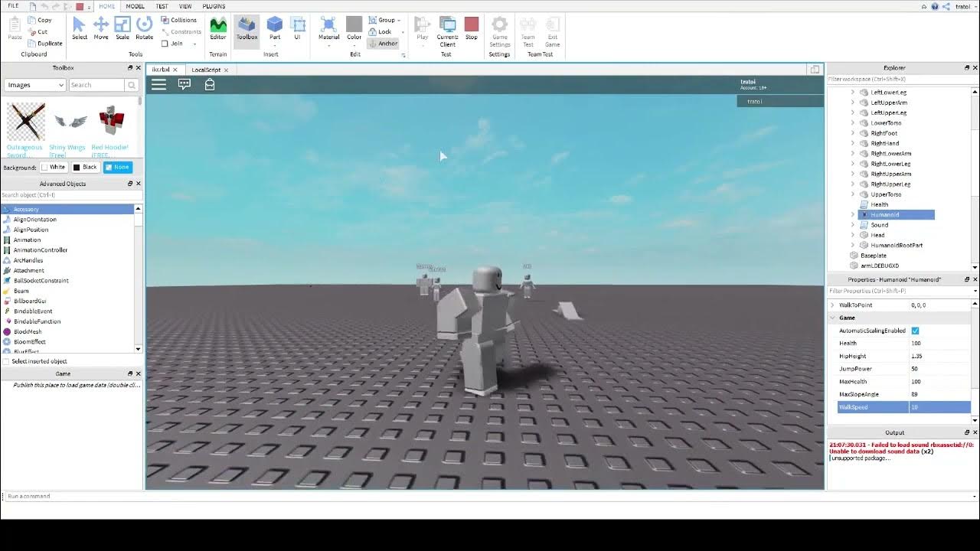Activate the Scale tool
Image resolution: width=980 pixels, height=551 pixels.
coord(122,28)
